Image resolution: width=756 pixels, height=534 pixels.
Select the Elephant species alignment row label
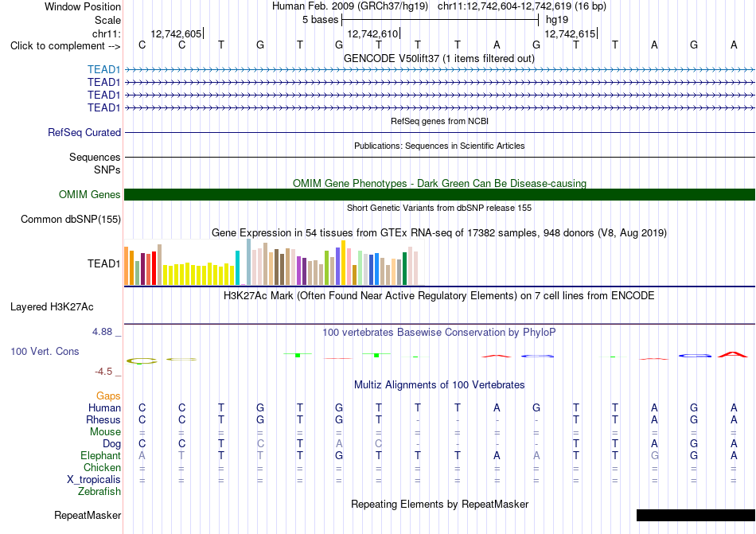(x=101, y=455)
